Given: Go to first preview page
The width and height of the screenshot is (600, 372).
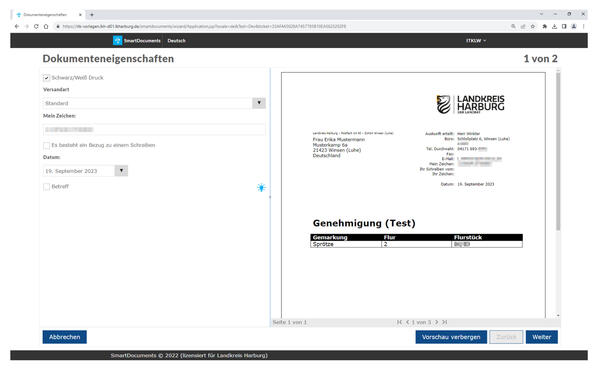Looking at the screenshot, I should point(399,322).
